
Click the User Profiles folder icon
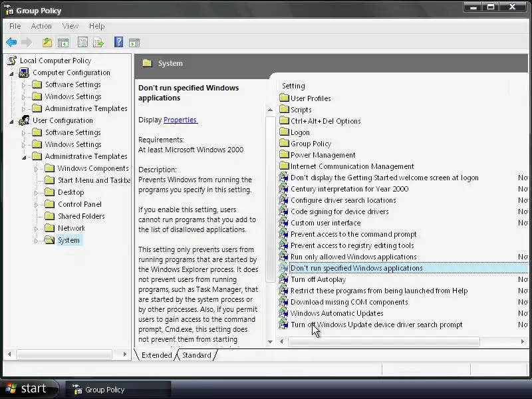point(284,98)
